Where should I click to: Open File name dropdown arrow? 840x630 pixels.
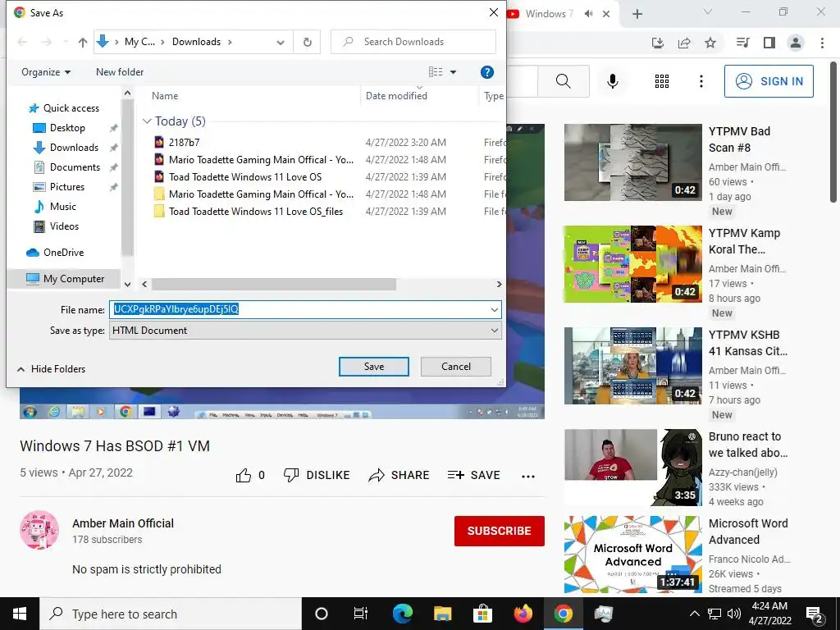pyautogui.click(x=494, y=309)
